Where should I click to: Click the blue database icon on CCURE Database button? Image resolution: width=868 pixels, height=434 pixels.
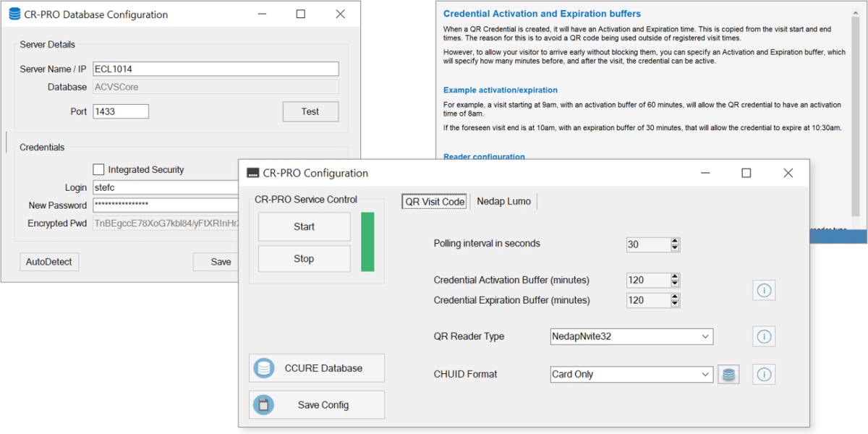263,368
